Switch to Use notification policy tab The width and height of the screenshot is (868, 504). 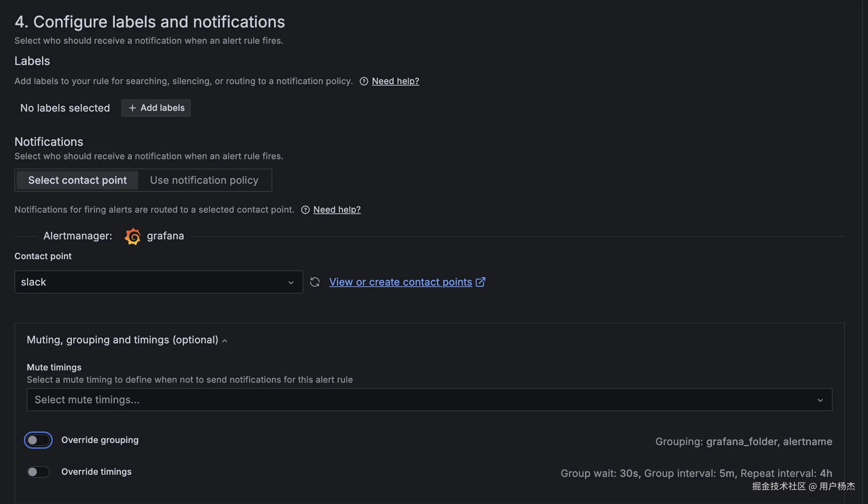204,180
